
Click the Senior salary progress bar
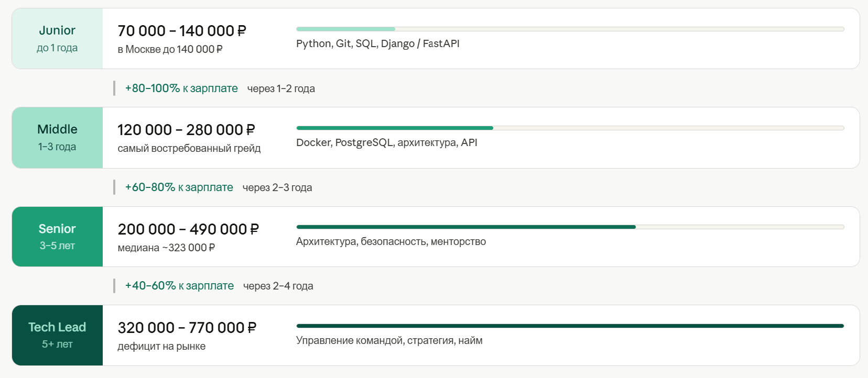click(x=570, y=227)
